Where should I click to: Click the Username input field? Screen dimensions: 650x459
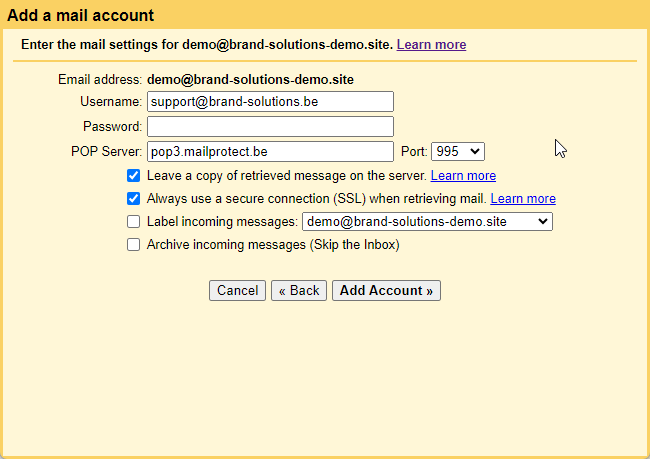270,102
